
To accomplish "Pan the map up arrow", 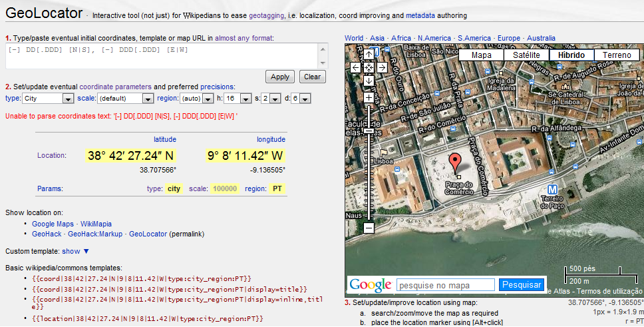I will [369, 55].
